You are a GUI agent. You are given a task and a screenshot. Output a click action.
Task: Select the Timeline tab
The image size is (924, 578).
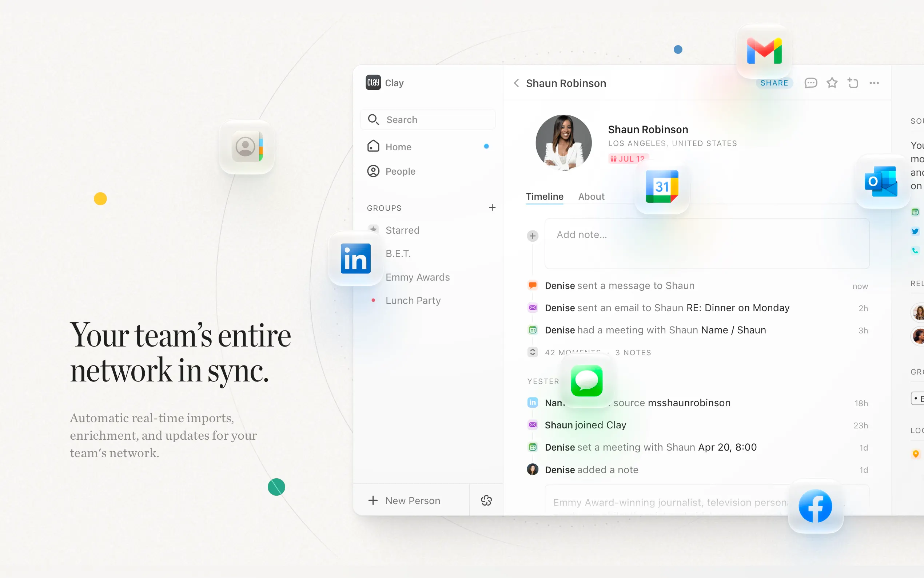point(544,197)
